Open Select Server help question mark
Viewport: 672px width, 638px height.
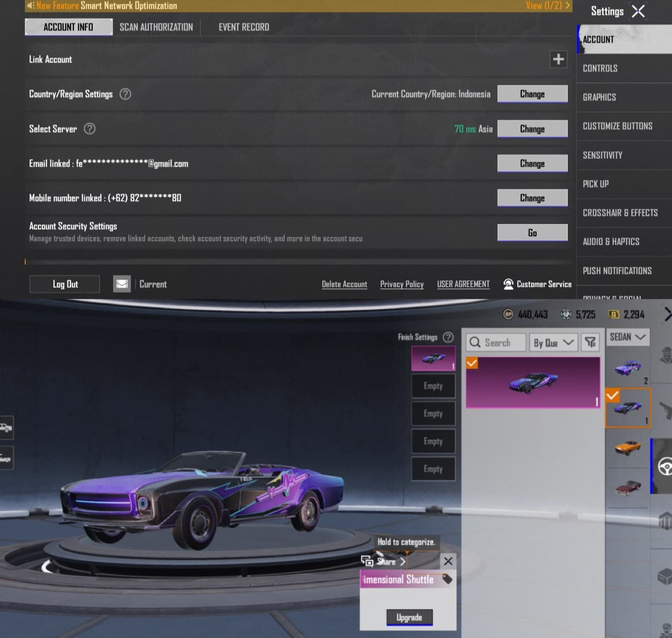click(x=90, y=129)
